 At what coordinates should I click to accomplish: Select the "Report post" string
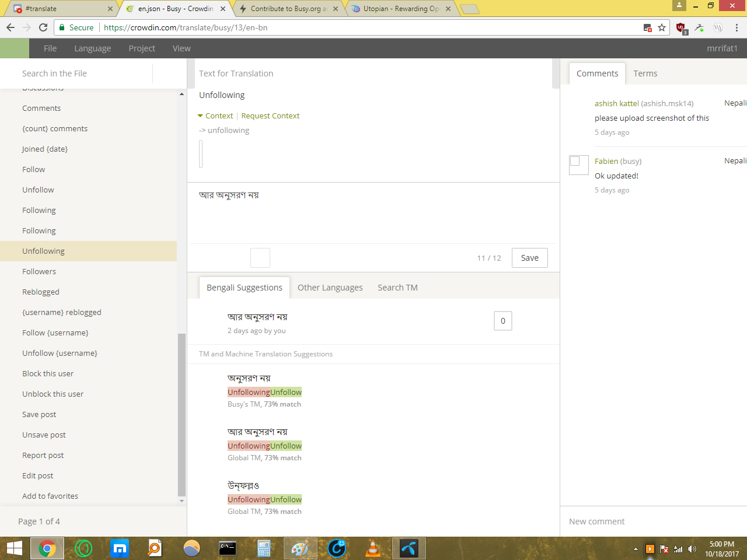[x=88, y=455]
